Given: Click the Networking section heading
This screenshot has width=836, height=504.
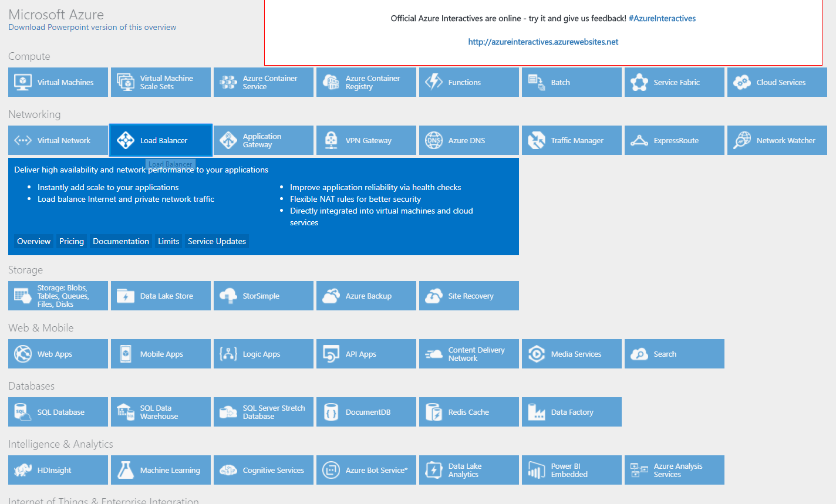Looking at the screenshot, I should point(34,114).
